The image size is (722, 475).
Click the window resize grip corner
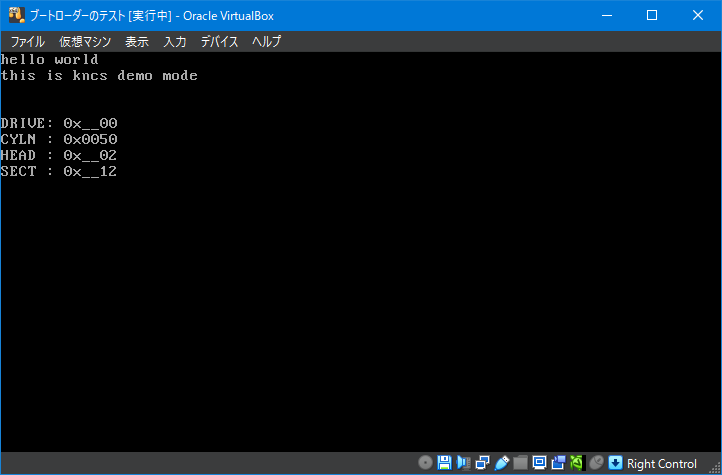tap(716, 469)
